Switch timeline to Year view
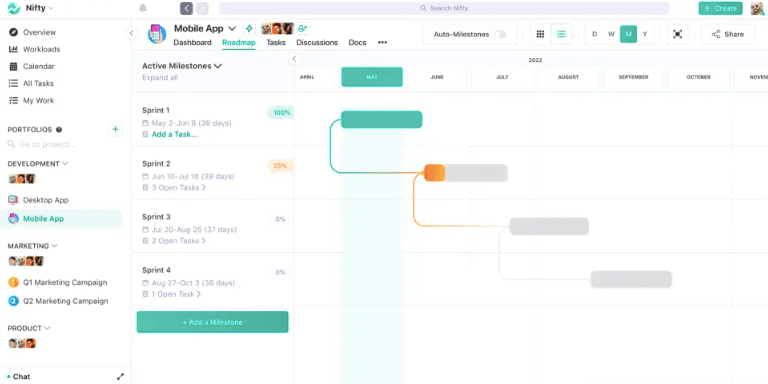Viewport: 768px width, 384px height. tap(645, 34)
